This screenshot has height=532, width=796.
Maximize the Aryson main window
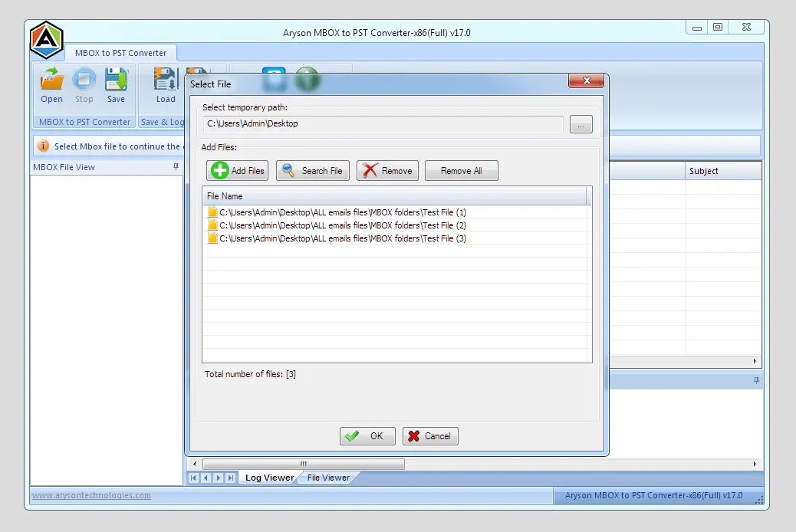718,28
